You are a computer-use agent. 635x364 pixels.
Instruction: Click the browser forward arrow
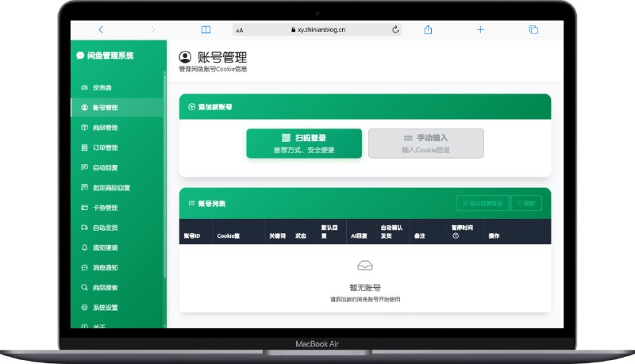[x=152, y=29]
